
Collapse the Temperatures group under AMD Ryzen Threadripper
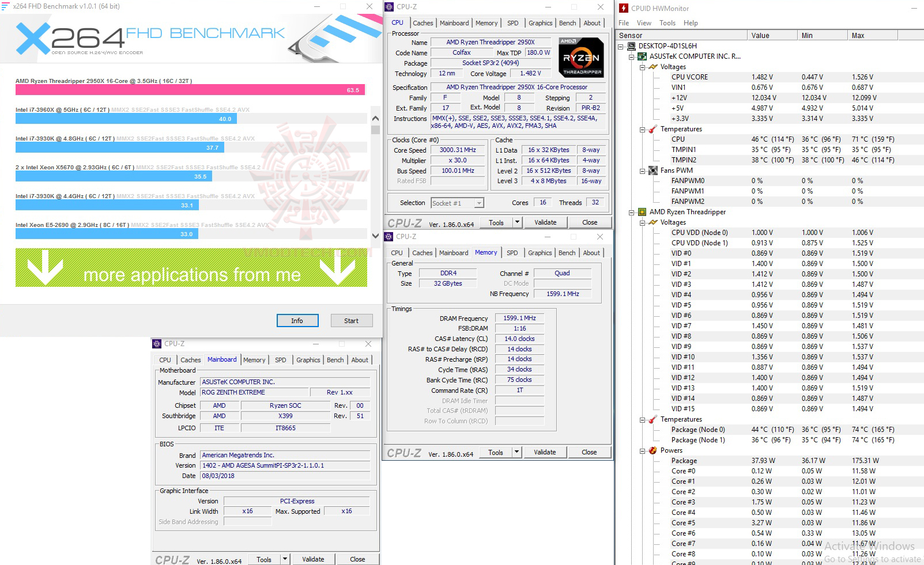click(x=643, y=419)
